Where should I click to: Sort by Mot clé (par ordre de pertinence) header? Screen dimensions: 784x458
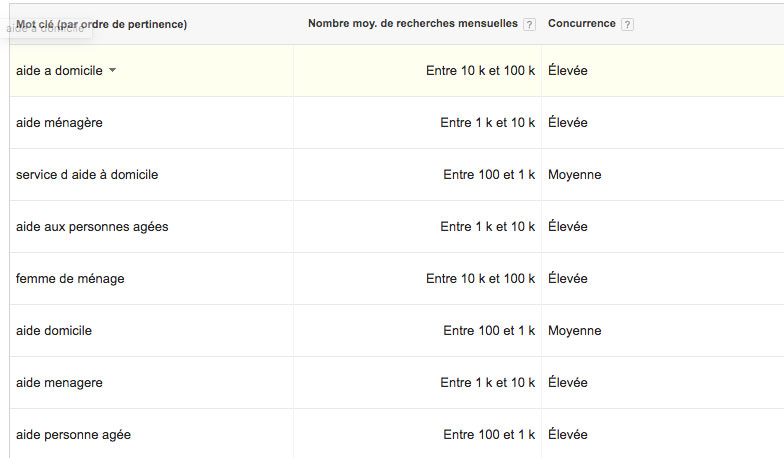pyautogui.click(x=102, y=24)
